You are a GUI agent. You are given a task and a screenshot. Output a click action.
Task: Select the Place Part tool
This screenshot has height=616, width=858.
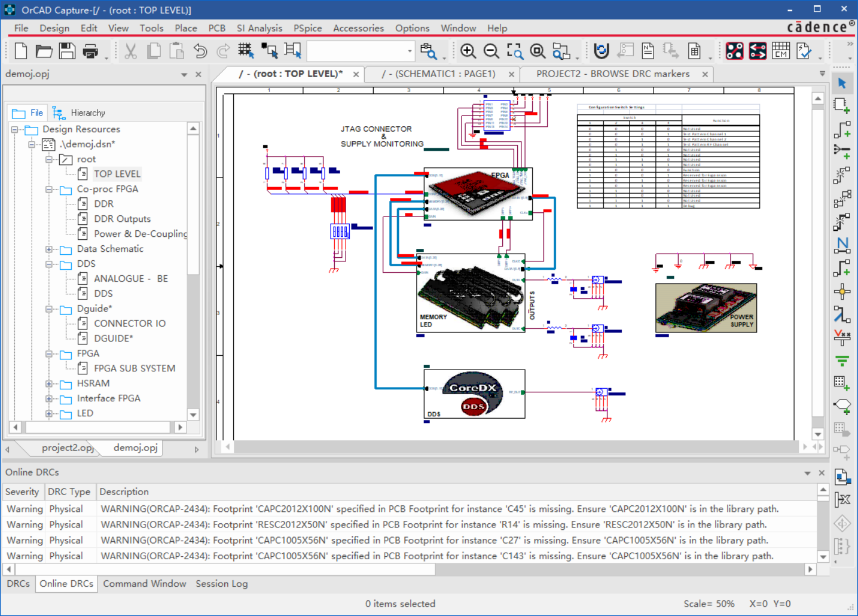coord(842,106)
